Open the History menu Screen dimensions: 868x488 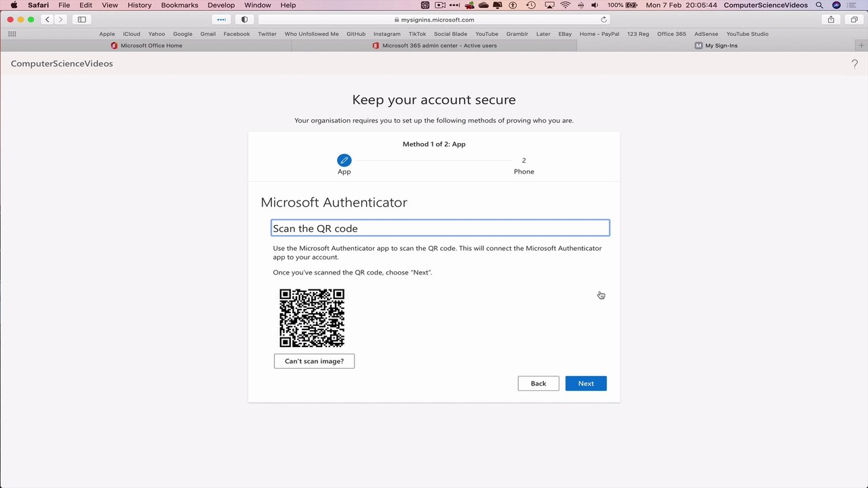(x=140, y=5)
